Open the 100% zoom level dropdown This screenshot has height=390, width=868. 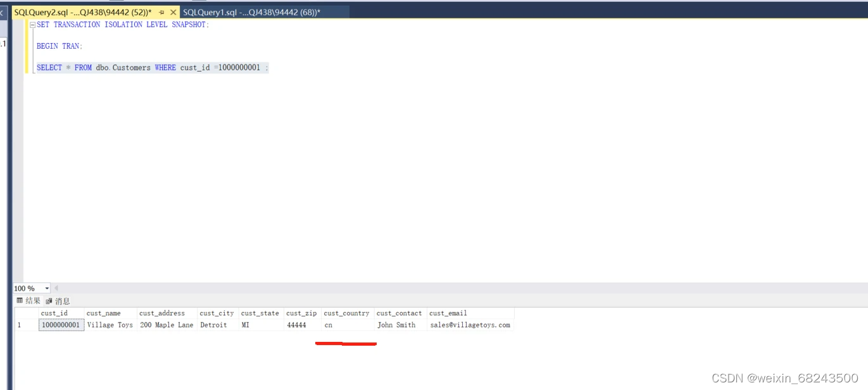point(47,288)
